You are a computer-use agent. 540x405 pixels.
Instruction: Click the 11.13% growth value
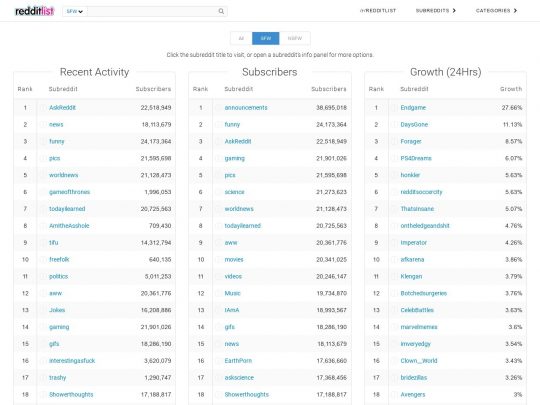click(x=512, y=125)
